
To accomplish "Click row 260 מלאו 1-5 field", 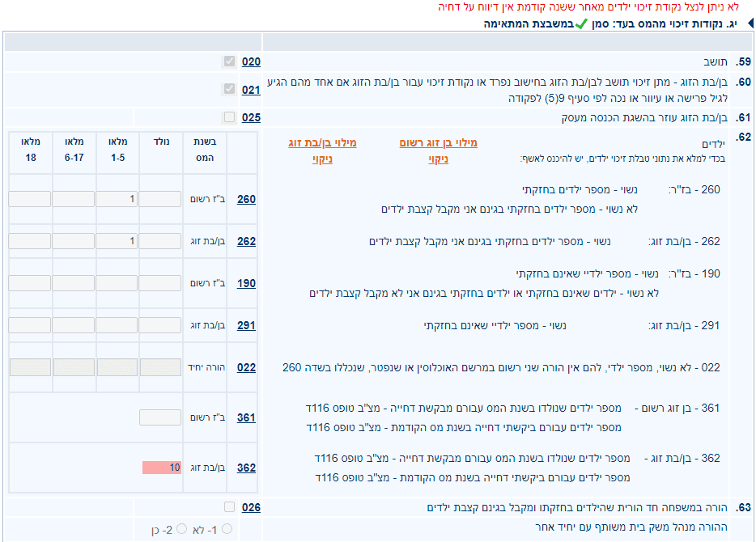I will [x=117, y=199].
